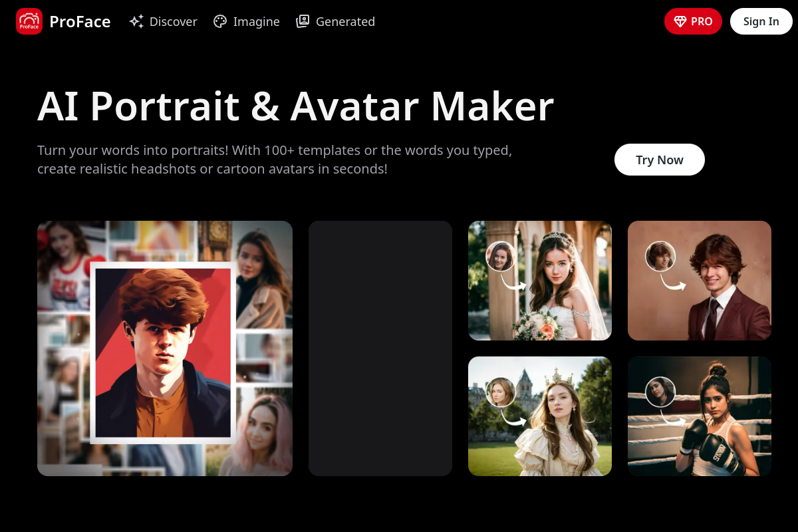Click the diamond icon in PRO button
The width and height of the screenshot is (798, 532).
click(680, 21)
